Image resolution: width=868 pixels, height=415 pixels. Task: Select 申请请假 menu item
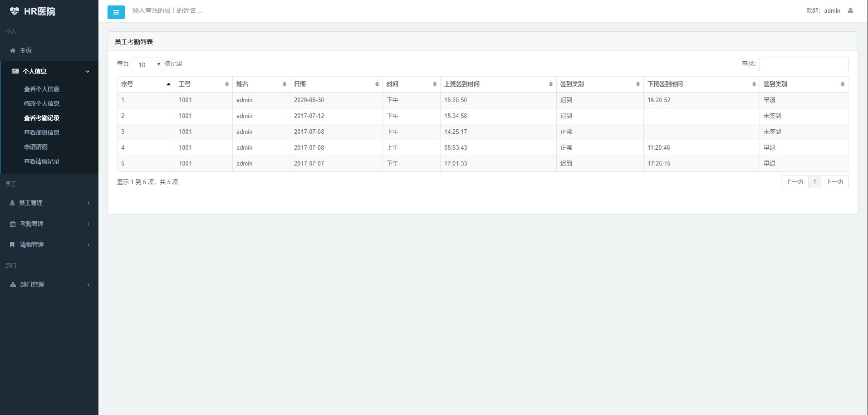click(x=36, y=147)
